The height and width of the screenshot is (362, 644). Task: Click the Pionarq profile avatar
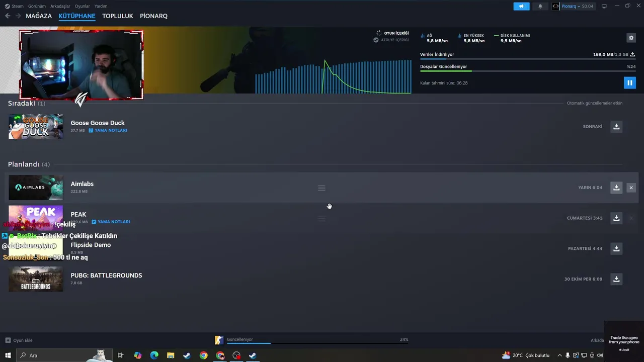point(555,6)
